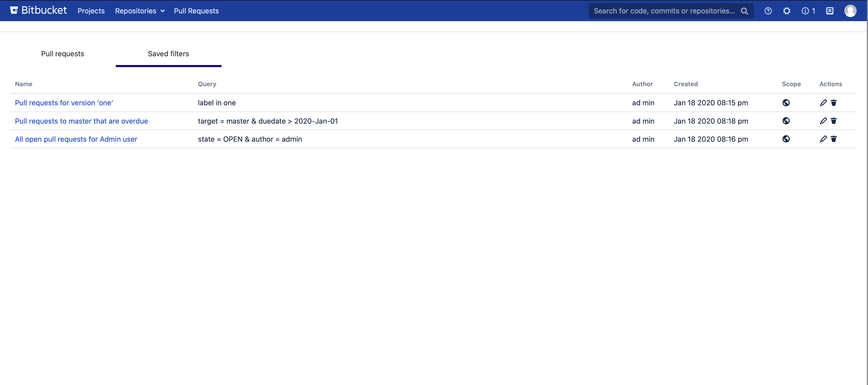868x385 pixels.
Task: Open administration settings gear icon
Action: point(787,11)
